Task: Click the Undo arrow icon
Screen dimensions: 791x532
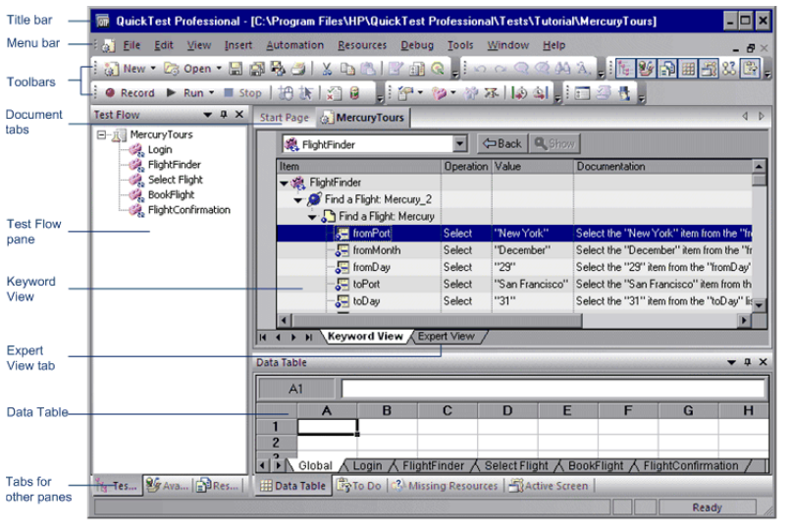Action: (x=480, y=68)
